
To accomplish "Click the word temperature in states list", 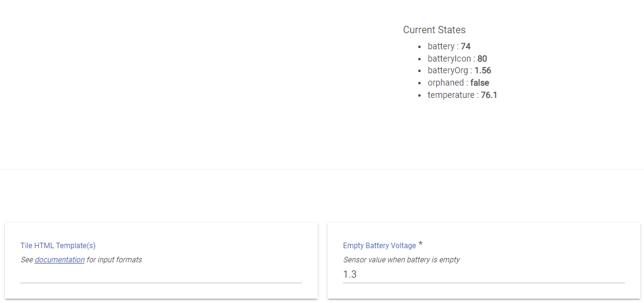I will point(450,95).
